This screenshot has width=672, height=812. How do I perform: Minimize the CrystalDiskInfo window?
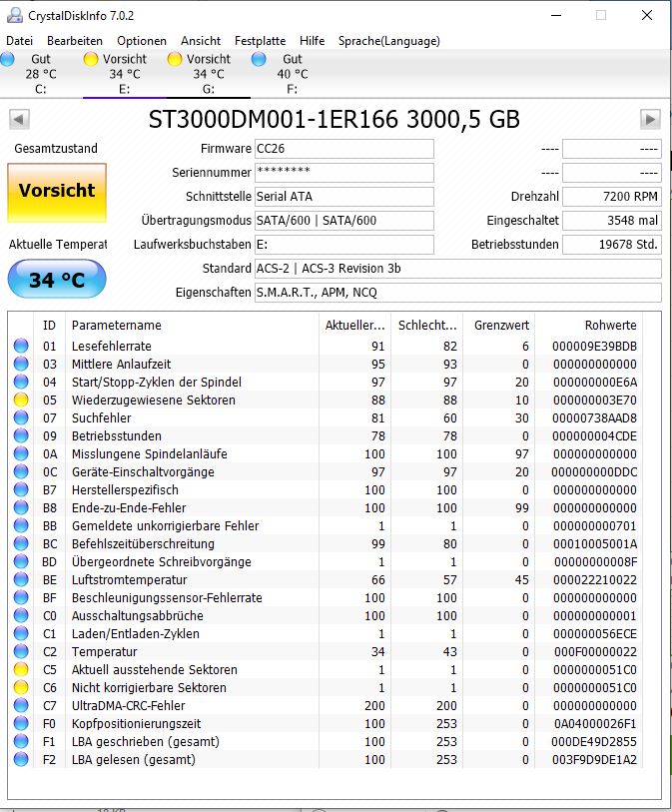tap(556, 15)
